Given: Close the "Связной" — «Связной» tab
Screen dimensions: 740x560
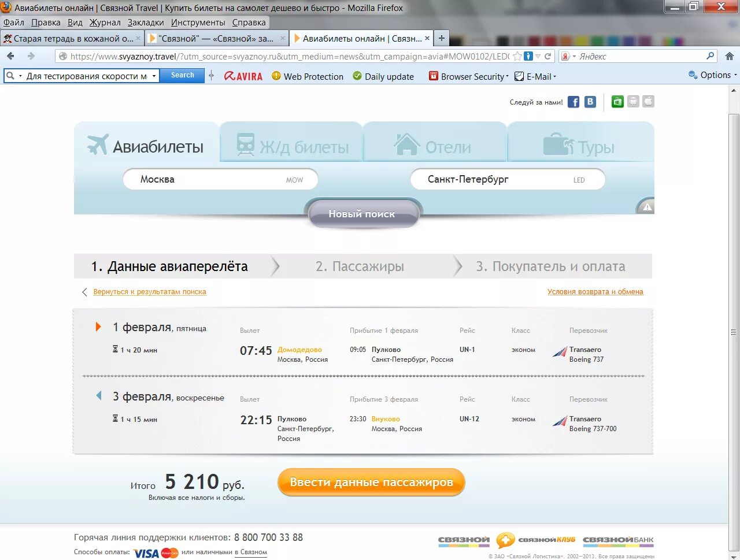Looking at the screenshot, I should pos(283,39).
